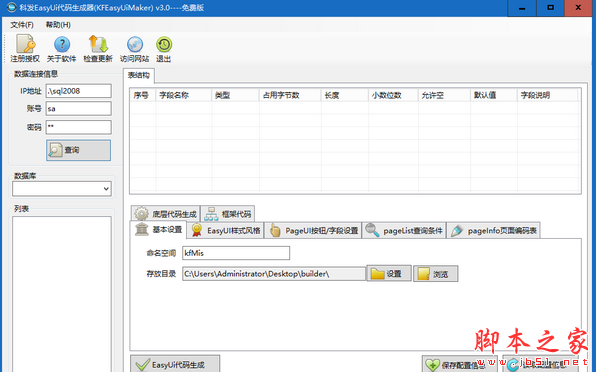
Task: Click the 查询 query button
Action: (79, 150)
